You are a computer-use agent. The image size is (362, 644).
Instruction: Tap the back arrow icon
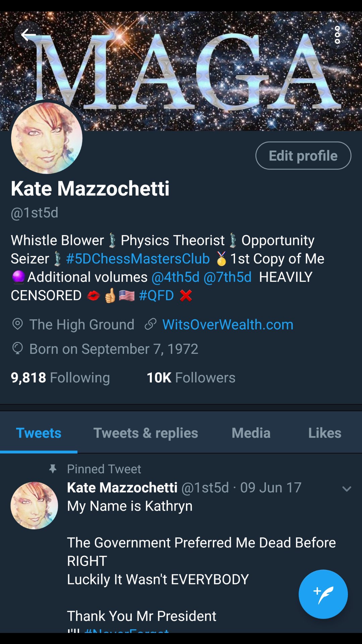click(28, 35)
